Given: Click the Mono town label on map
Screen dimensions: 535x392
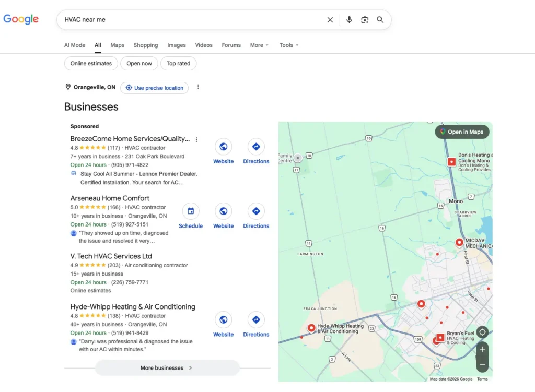Looking at the screenshot, I should (x=456, y=201).
